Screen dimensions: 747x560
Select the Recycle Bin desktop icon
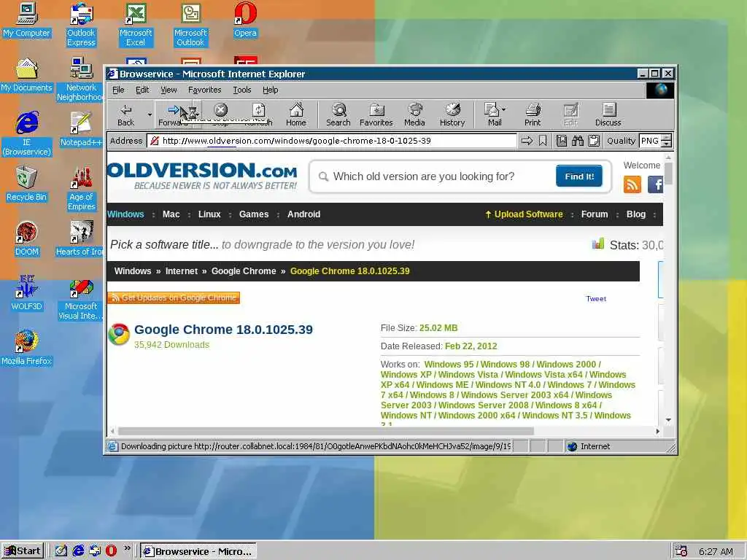pos(26,184)
